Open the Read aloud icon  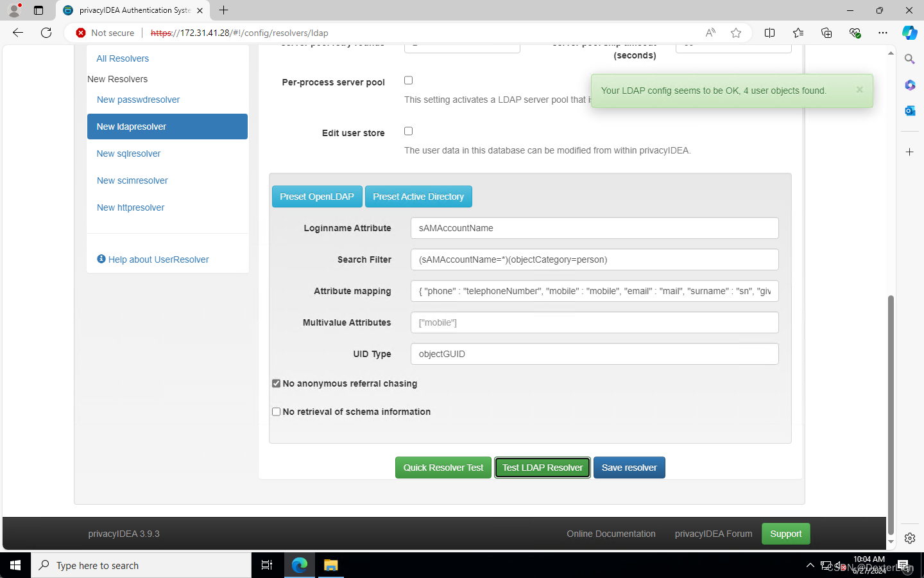(x=710, y=33)
